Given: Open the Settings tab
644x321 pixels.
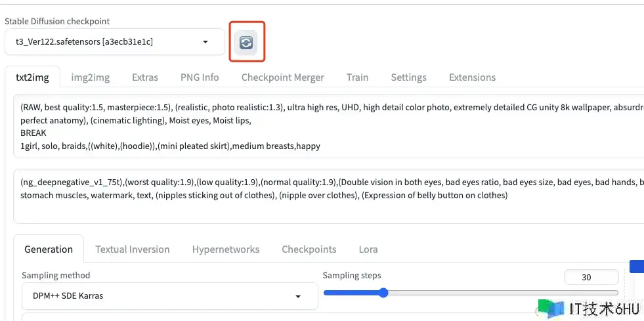Looking at the screenshot, I should coord(408,77).
